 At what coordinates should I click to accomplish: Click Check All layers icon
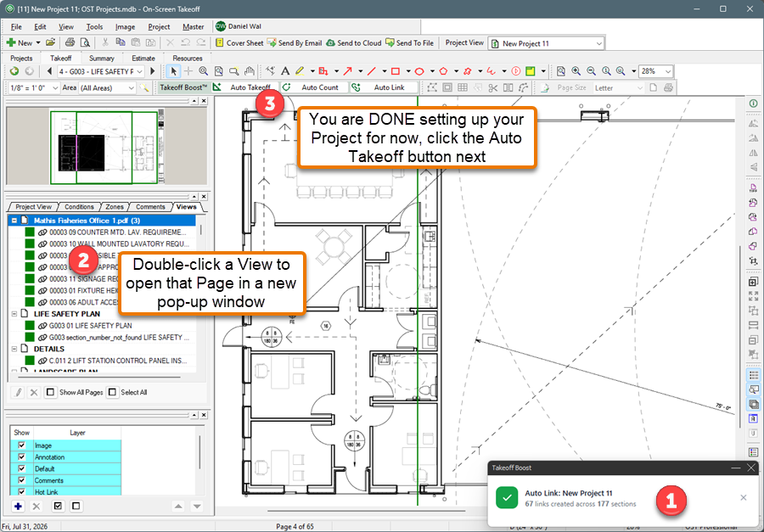[58, 507]
